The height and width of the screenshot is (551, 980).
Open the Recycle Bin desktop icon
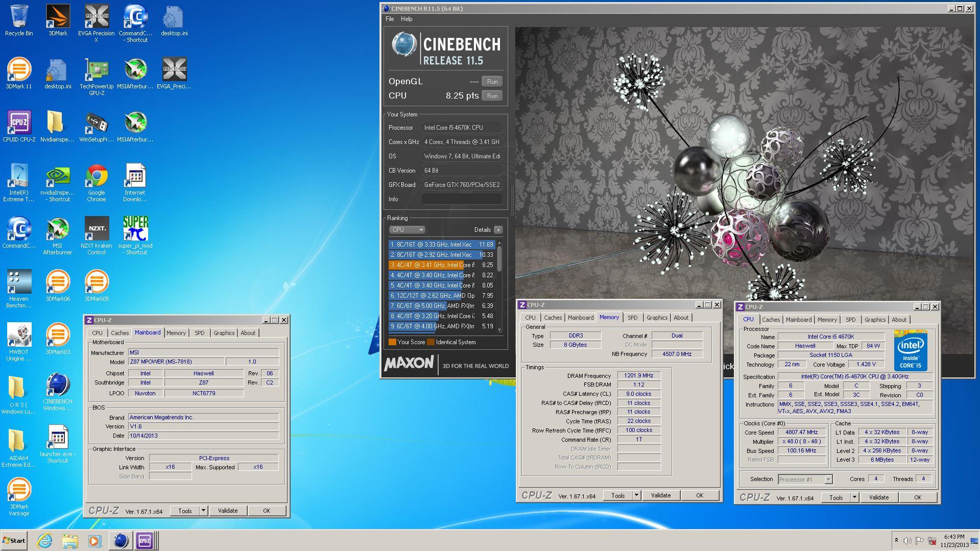pyautogui.click(x=19, y=20)
